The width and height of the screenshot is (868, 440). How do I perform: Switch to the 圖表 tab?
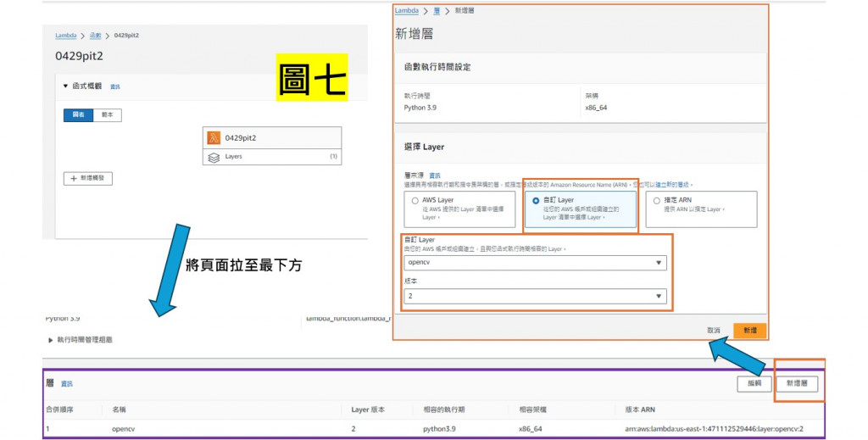78,114
